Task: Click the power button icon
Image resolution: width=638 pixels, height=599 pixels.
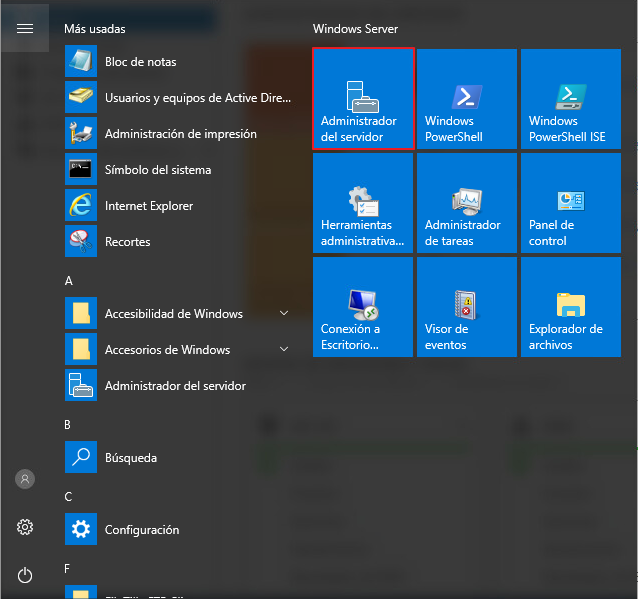Action: [25, 575]
